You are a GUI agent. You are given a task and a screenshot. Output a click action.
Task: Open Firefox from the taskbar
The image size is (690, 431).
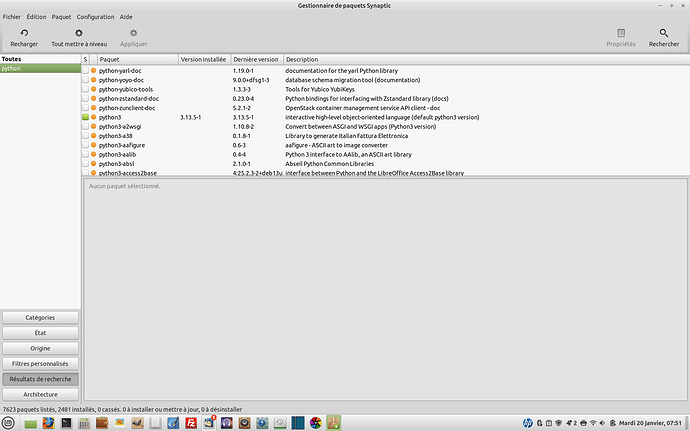coord(47,423)
